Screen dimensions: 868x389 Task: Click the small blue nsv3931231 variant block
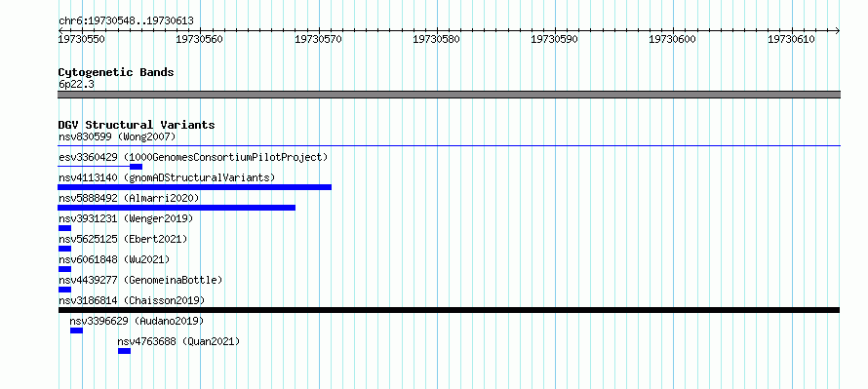64,228
